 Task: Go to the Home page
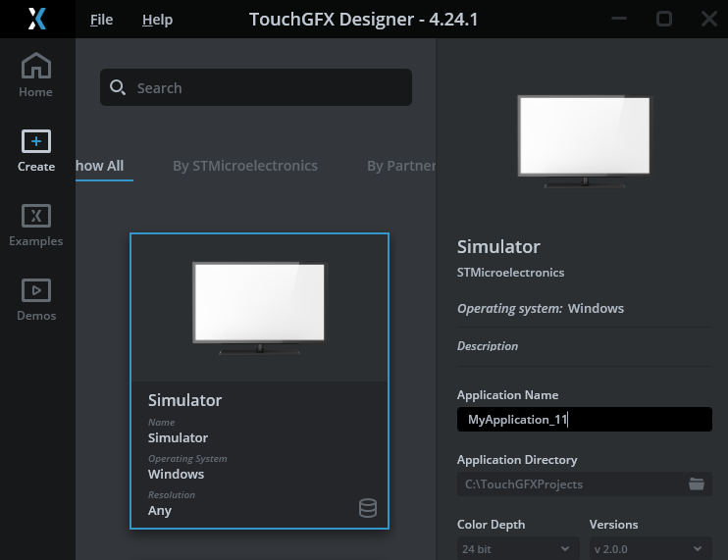(36, 76)
